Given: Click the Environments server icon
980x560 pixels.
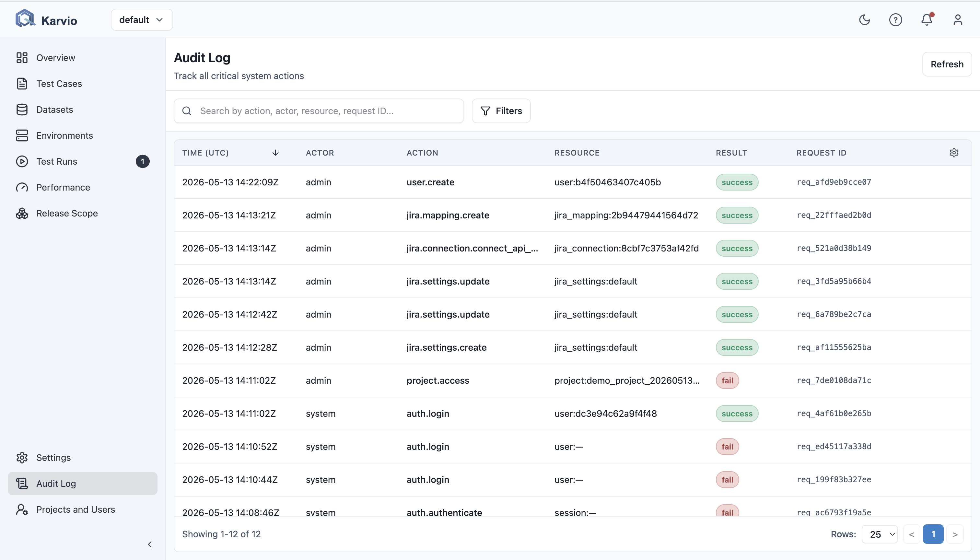Looking at the screenshot, I should (x=22, y=135).
